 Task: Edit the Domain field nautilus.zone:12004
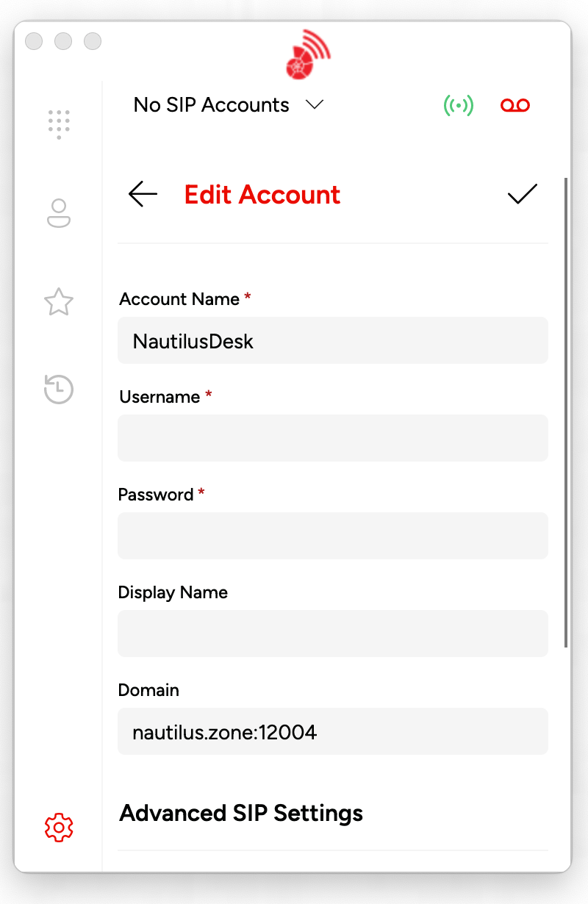333,731
